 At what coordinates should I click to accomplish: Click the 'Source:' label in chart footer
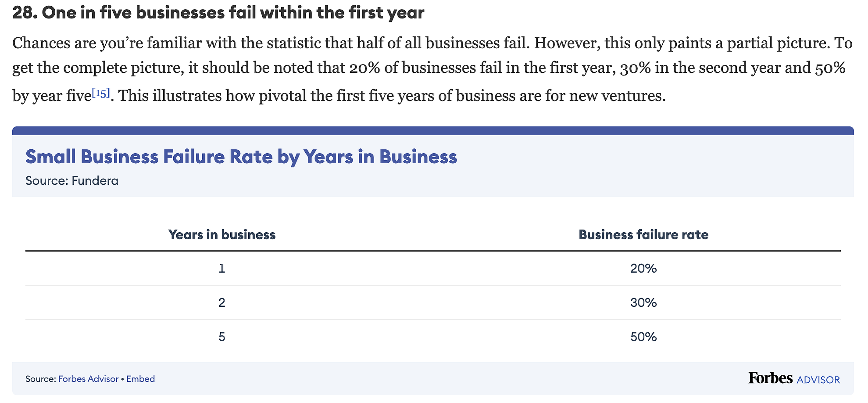coord(41,379)
